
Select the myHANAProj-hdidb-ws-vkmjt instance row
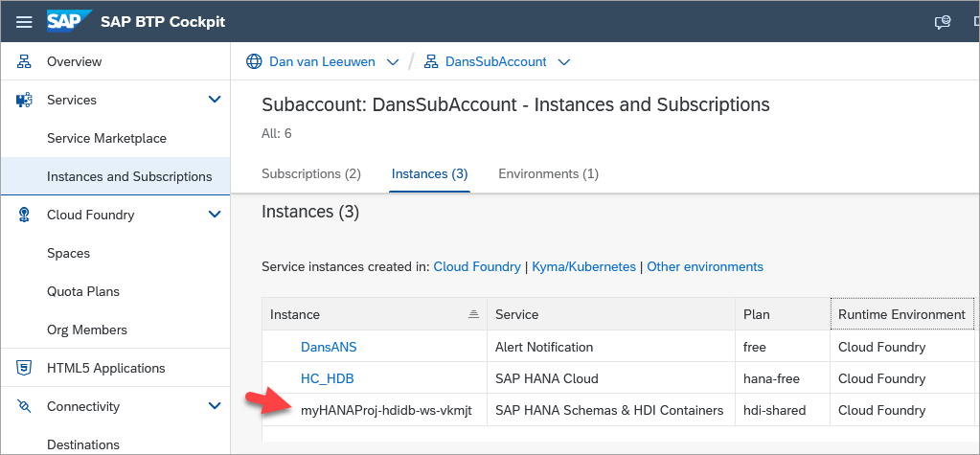618,411
